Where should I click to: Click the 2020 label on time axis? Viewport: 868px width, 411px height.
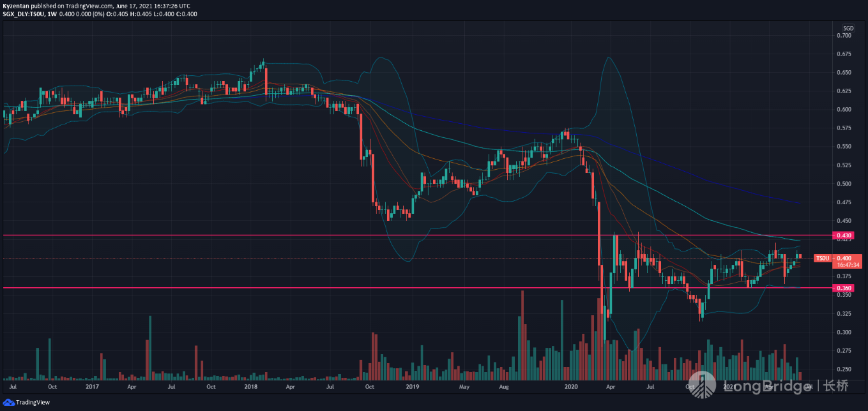click(571, 387)
